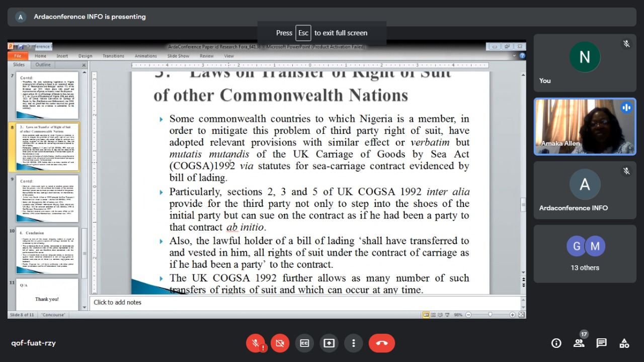644x362 pixels.
Task: Click the PowerPoint app icon in title bar
Action: (11, 47)
